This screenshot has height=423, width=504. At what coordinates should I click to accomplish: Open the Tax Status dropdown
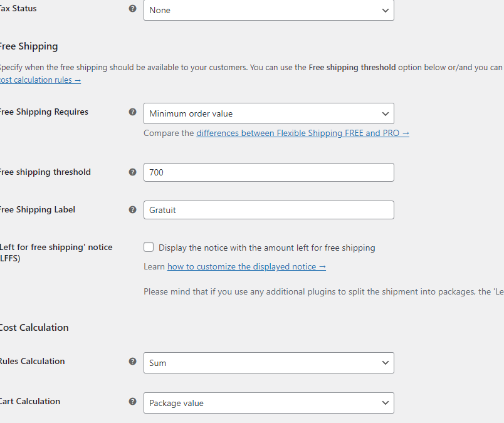(268, 10)
